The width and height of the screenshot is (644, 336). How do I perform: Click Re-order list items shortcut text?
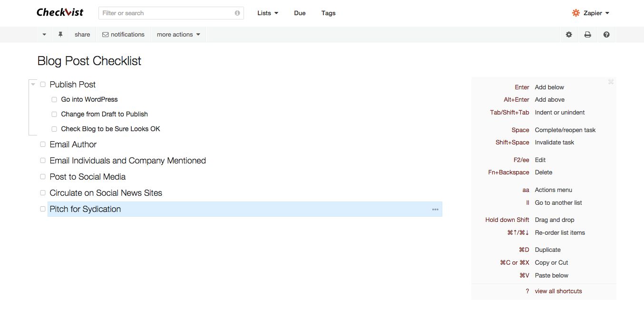pyautogui.click(x=560, y=233)
